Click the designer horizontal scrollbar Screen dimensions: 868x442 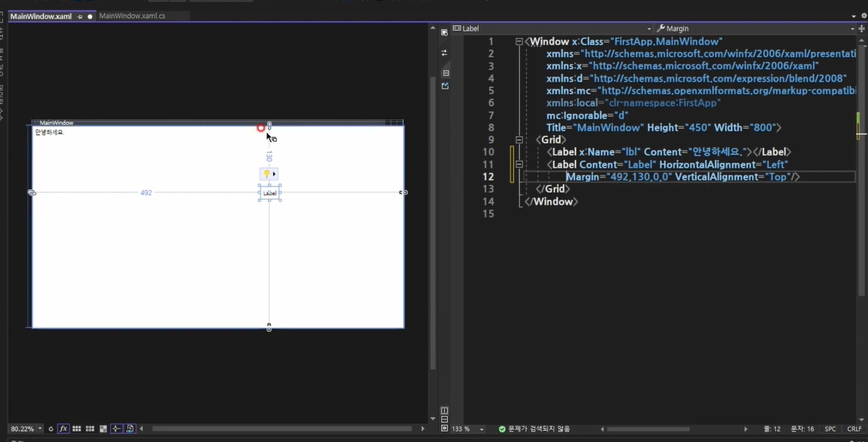pos(282,429)
